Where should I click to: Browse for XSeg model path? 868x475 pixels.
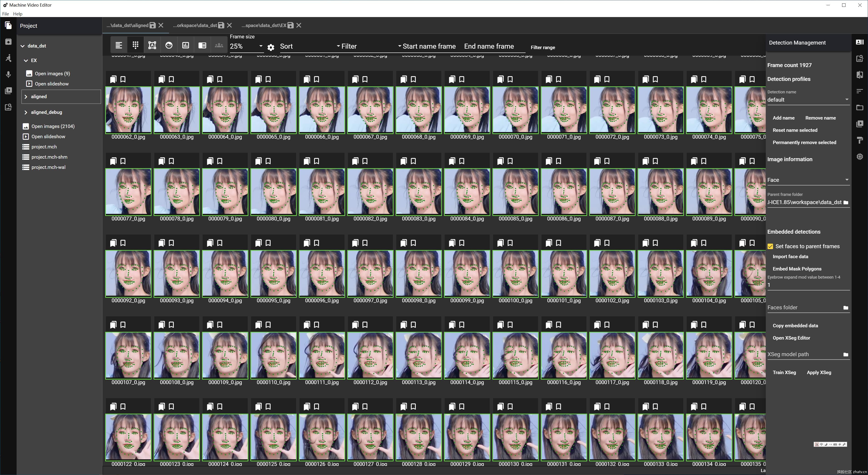click(x=846, y=354)
